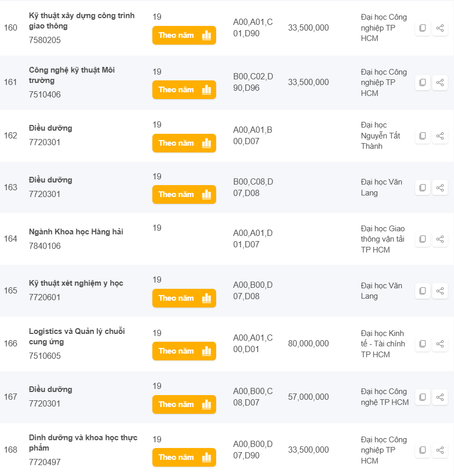The height and width of the screenshot is (476, 454).
Task: Copy row 168 Dinh dưỡng entry
Action: pyautogui.click(x=422, y=450)
